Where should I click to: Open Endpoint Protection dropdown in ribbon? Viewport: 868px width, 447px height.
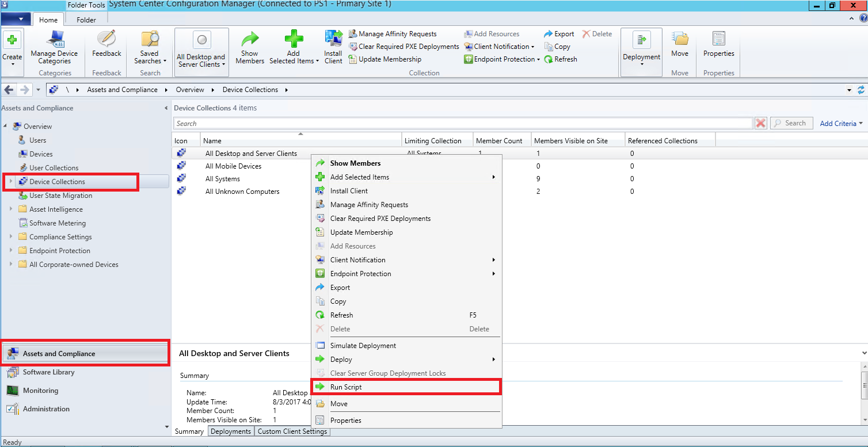coord(502,59)
